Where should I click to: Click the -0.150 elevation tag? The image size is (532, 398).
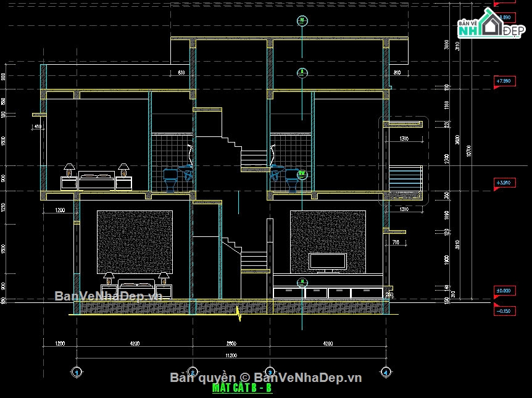point(506,311)
